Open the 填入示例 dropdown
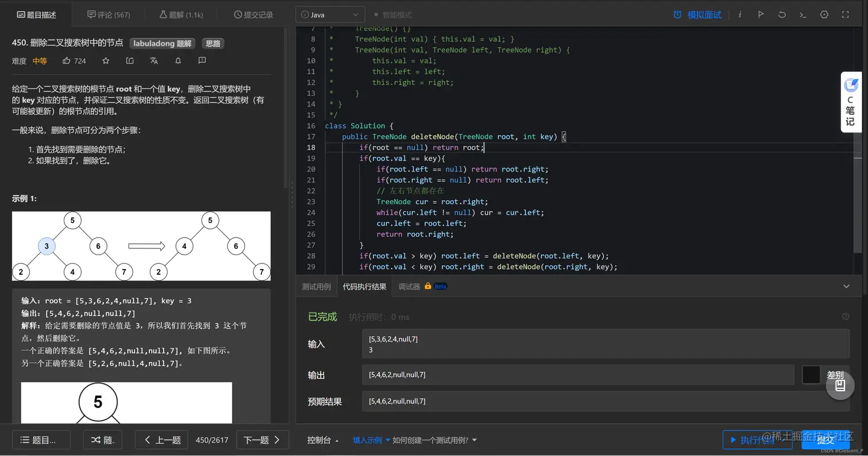This screenshot has width=868, height=456. pos(371,440)
